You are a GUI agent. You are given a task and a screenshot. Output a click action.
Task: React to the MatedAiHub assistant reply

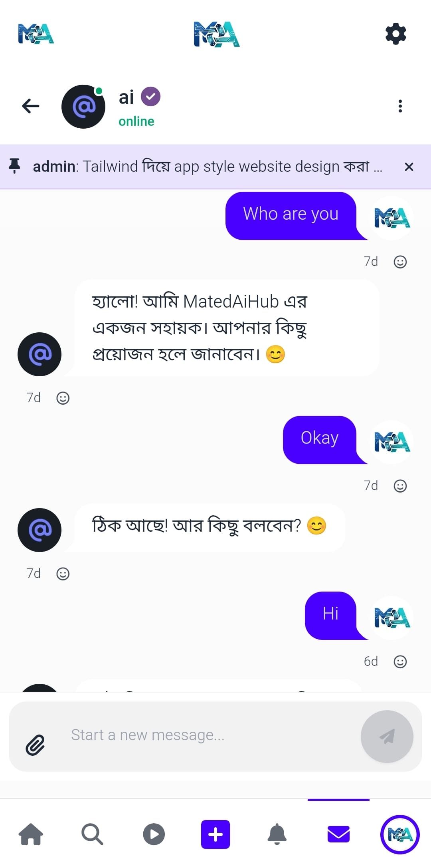63,398
